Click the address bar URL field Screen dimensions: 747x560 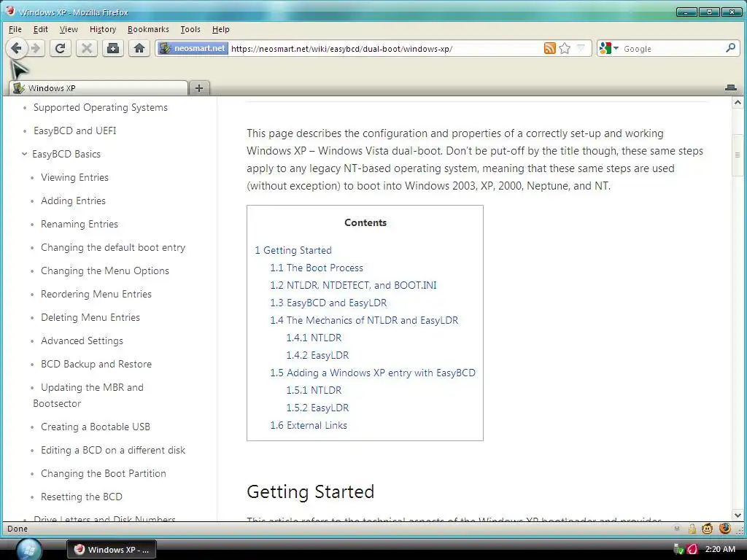click(385, 49)
